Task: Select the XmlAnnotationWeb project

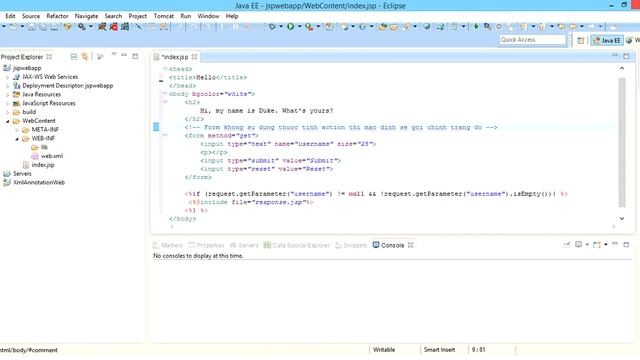Action: point(34,182)
